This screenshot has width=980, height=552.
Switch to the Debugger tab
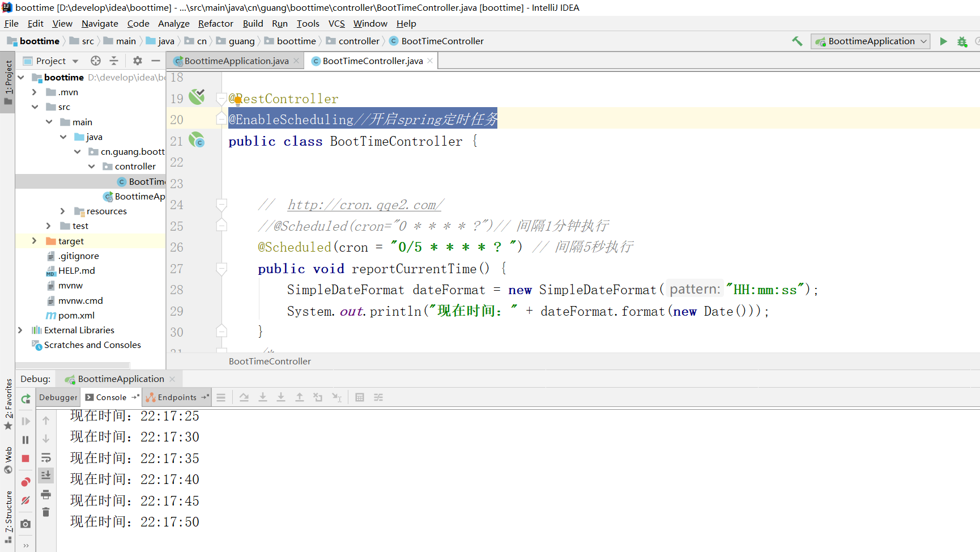pos(58,397)
